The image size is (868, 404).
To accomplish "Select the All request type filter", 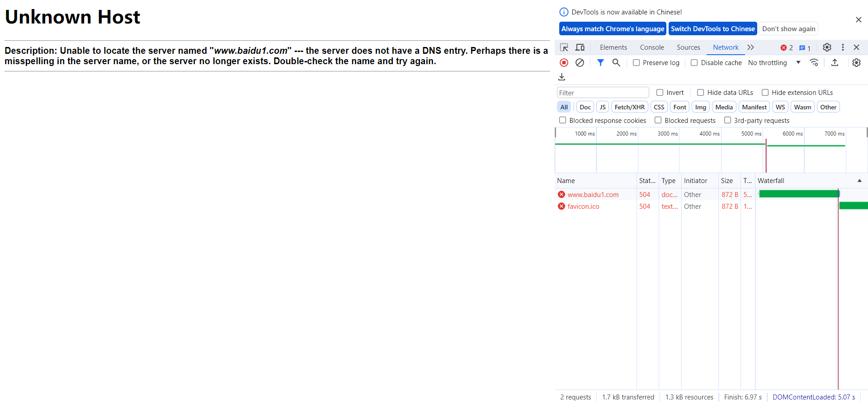I will point(564,107).
